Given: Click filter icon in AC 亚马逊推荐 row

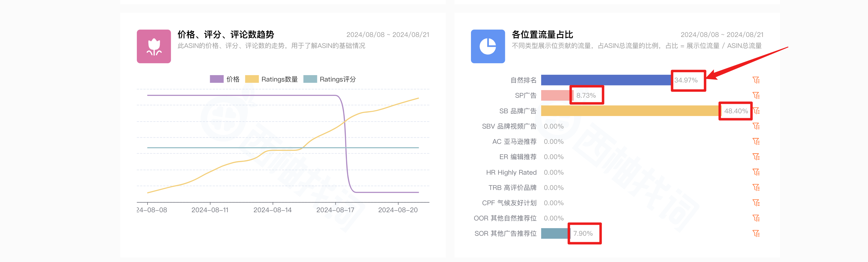Looking at the screenshot, I should click(756, 141).
